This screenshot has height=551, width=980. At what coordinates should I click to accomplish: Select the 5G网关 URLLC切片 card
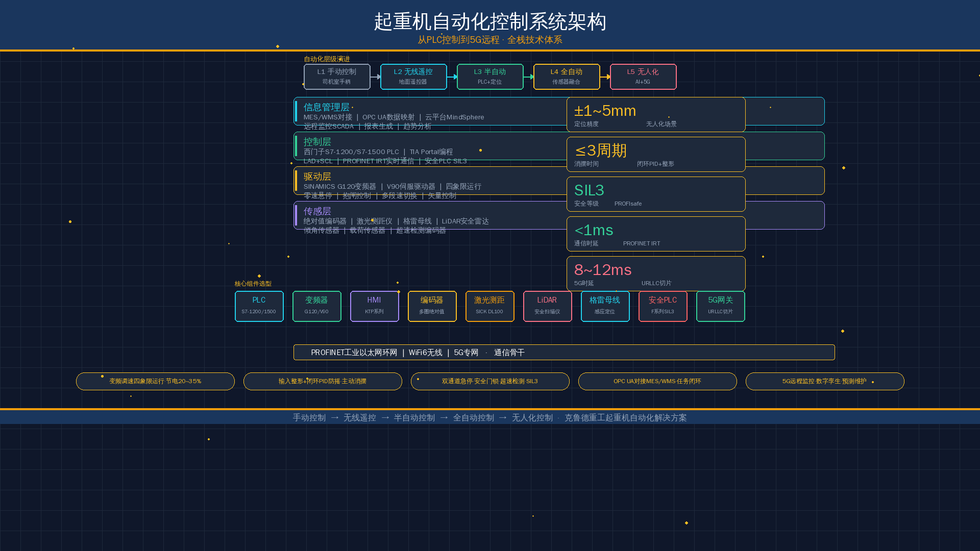pyautogui.click(x=721, y=306)
